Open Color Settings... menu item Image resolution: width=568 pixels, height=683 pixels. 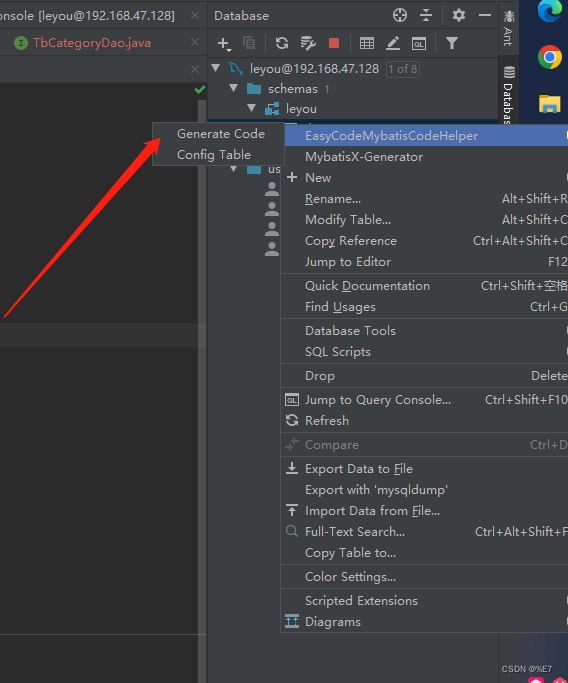[424, 577]
